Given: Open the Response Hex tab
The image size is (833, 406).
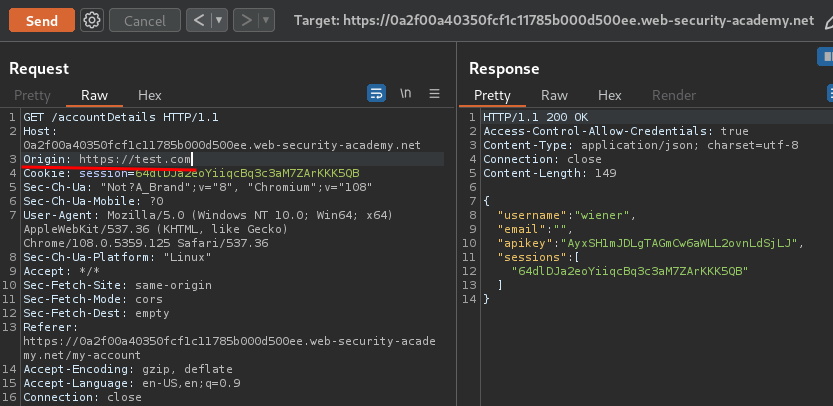Looking at the screenshot, I should (609, 95).
